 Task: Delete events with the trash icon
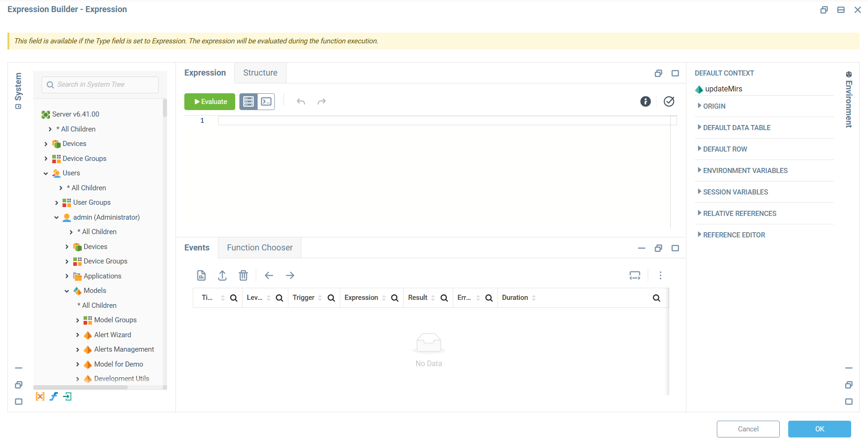pyautogui.click(x=244, y=276)
